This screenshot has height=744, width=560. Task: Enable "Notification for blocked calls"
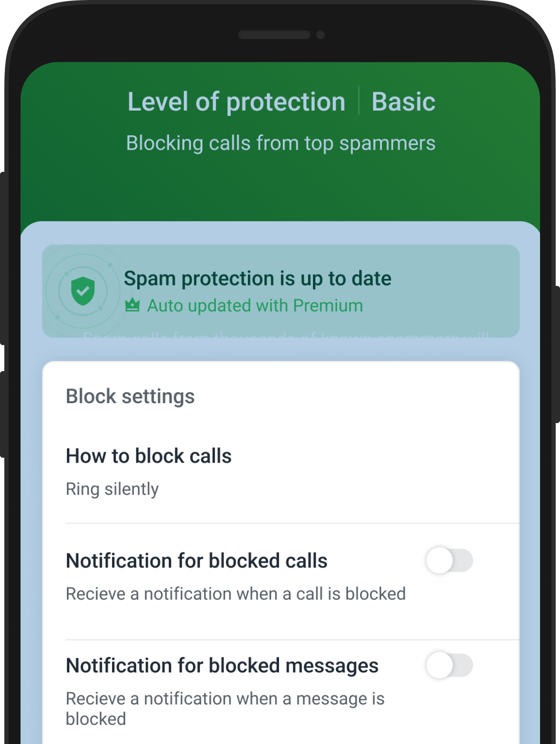(450, 561)
